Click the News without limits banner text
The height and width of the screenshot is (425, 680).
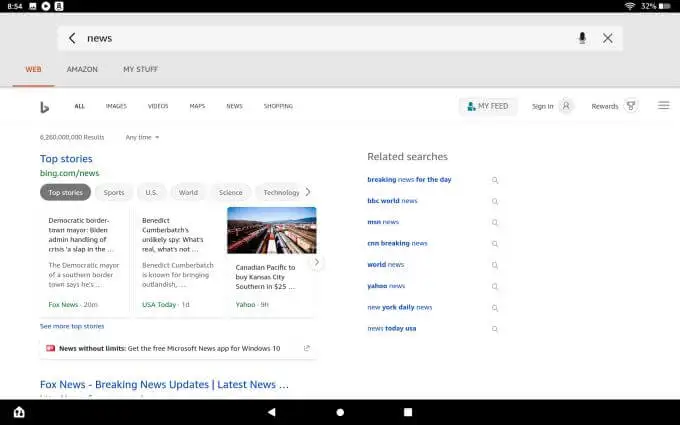pyautogui.click(x=170, y=348)
